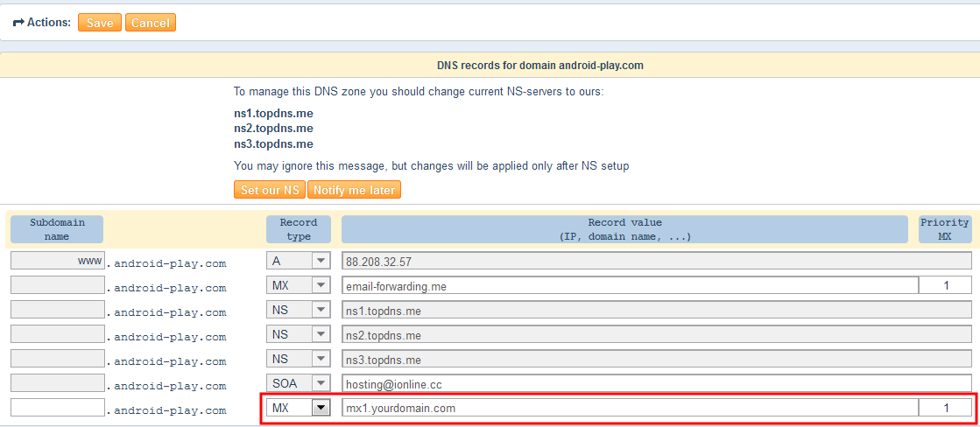Expand the MX dropdown for email-forwarding.me
This screenshot has width=980, height=427.
(299, 285)
